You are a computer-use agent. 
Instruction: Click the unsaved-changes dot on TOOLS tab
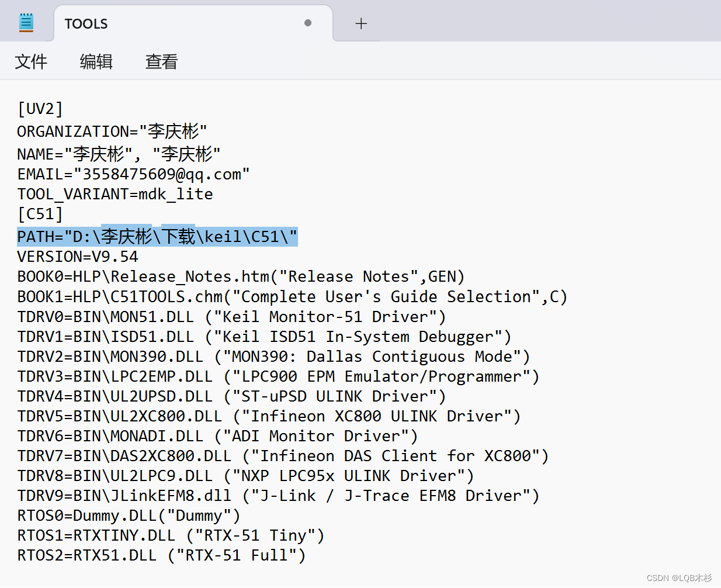point(308,23)
